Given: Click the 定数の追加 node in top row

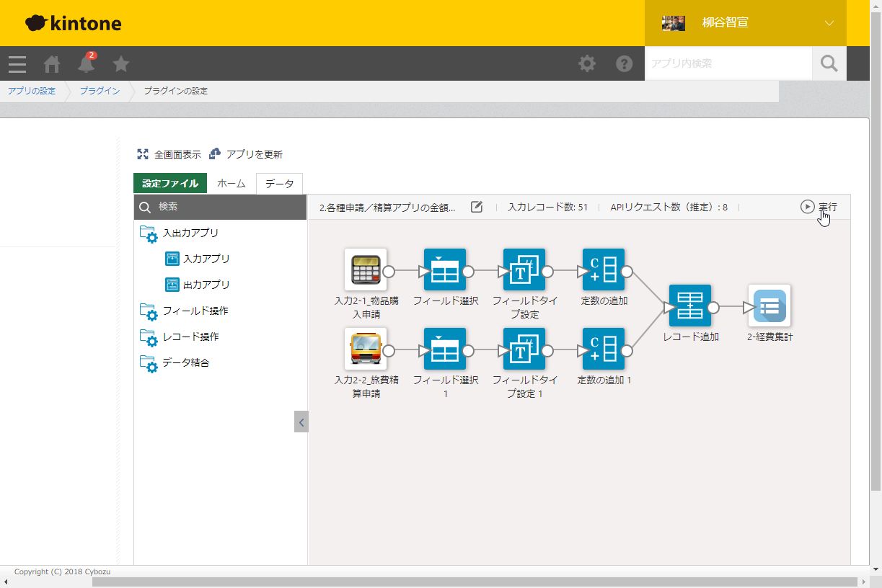Looking at the screenshot, I should (x=604, y=270).
